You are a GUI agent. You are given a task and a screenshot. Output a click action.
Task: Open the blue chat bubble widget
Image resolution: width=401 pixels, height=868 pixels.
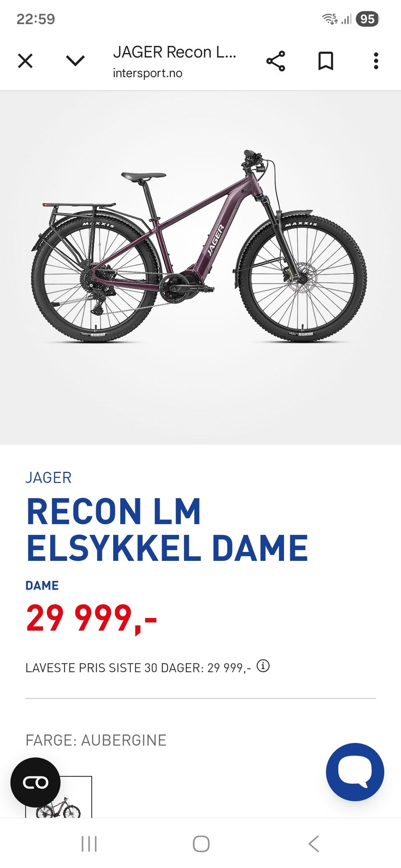pyautogui.click(x=355, y=772)
